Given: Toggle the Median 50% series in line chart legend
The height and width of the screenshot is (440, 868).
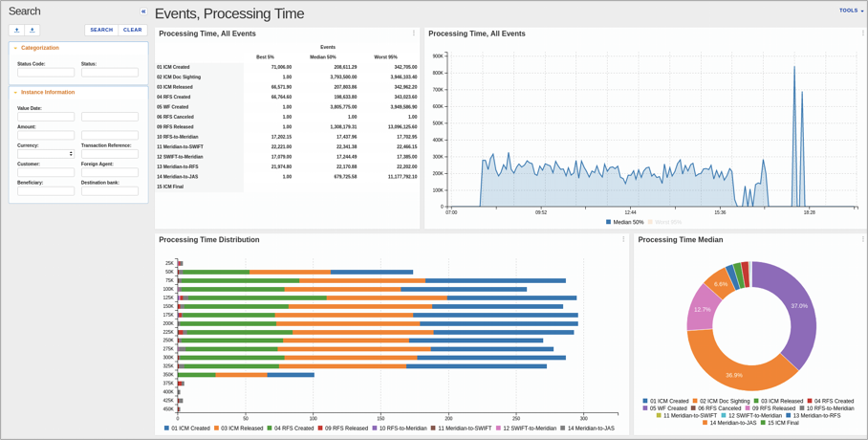Looking at the screenshot, I should (x=624, y=222).
